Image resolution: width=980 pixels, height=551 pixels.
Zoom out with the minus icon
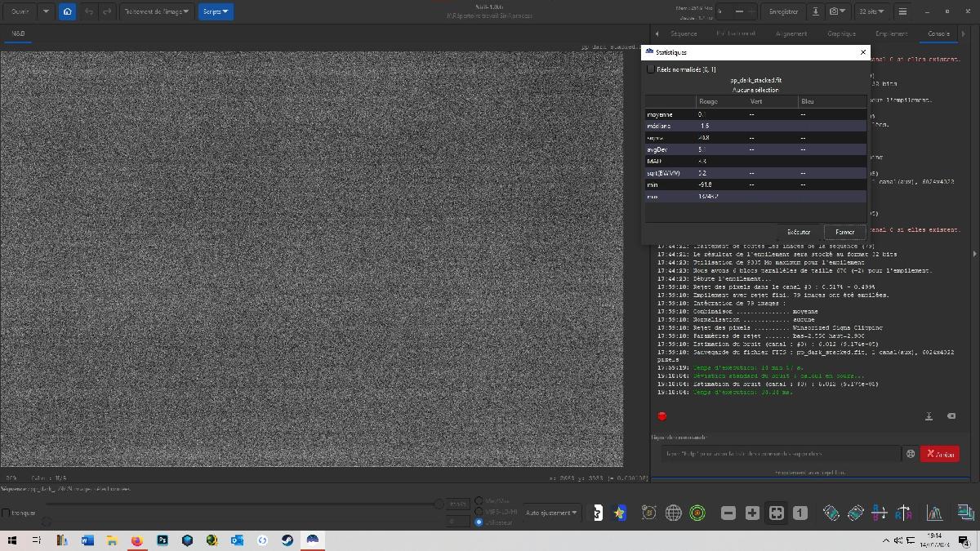pyautogui.click(x=728, y=513)
